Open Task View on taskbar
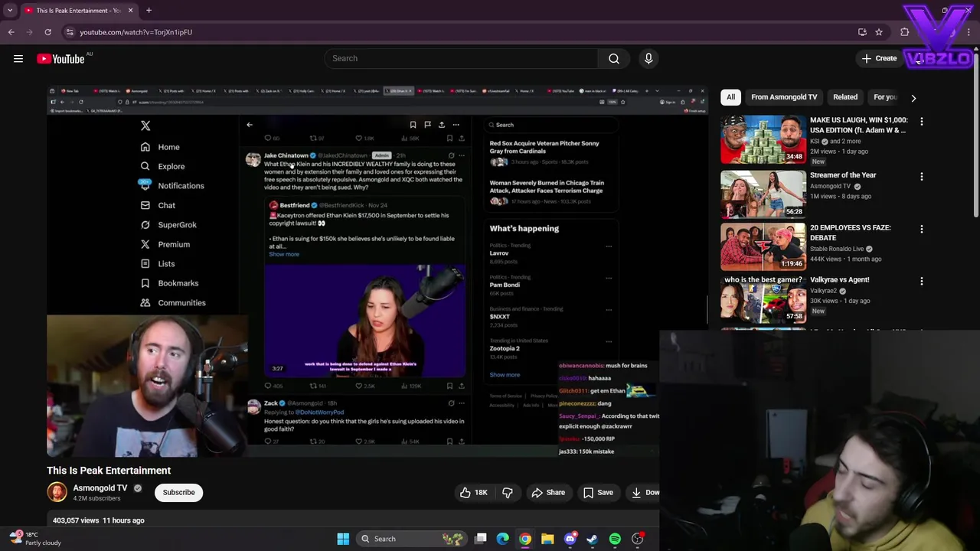The width and height of the screenshot is (980, 551). click(481, 539)
